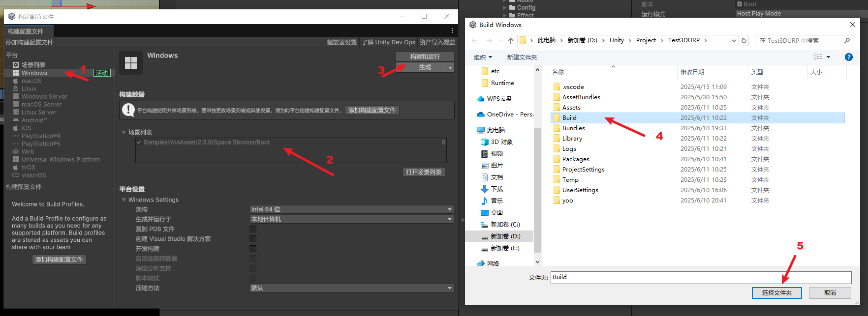Open OneDrive Personal in sidebar
868x316 pixels.
[x=505, y=114]
